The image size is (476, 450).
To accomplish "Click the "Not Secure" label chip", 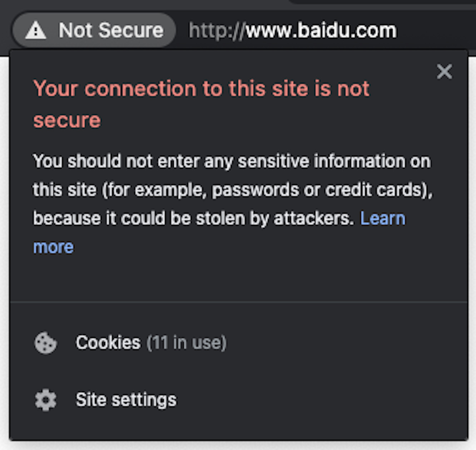I will pyautogui.click(x=111, y=30).
